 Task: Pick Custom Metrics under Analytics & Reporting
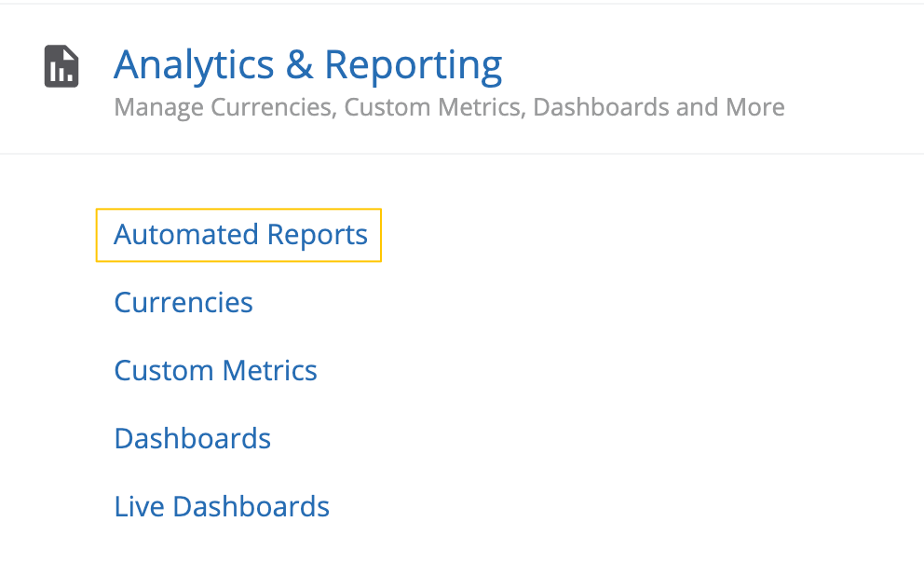(215, 371)
